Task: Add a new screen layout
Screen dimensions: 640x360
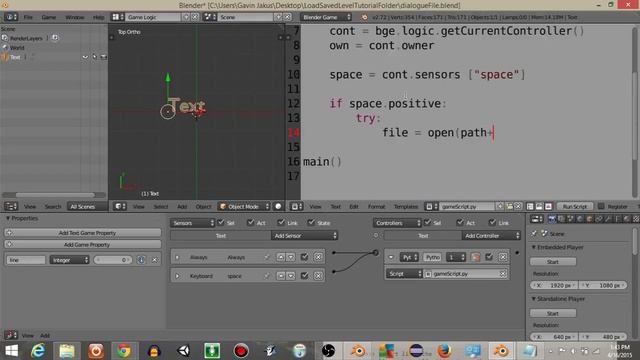Action: 186,17
